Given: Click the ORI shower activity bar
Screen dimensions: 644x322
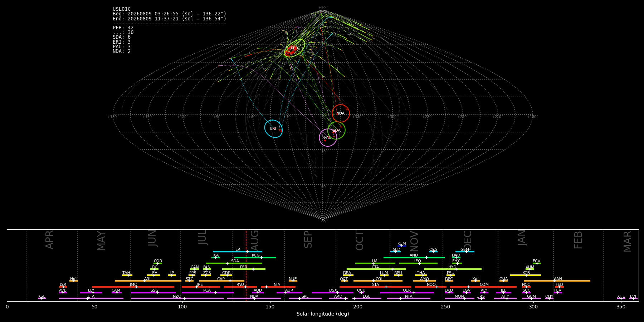Looking at the screenshot, I should (378, 281).
